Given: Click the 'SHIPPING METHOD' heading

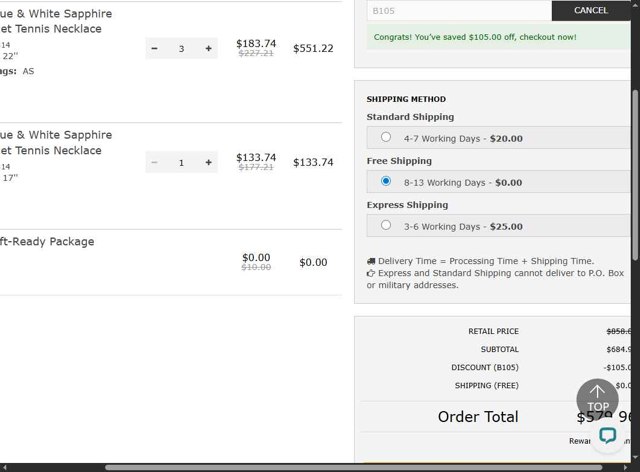Looking at the screenshot, I should pos(406,99).
